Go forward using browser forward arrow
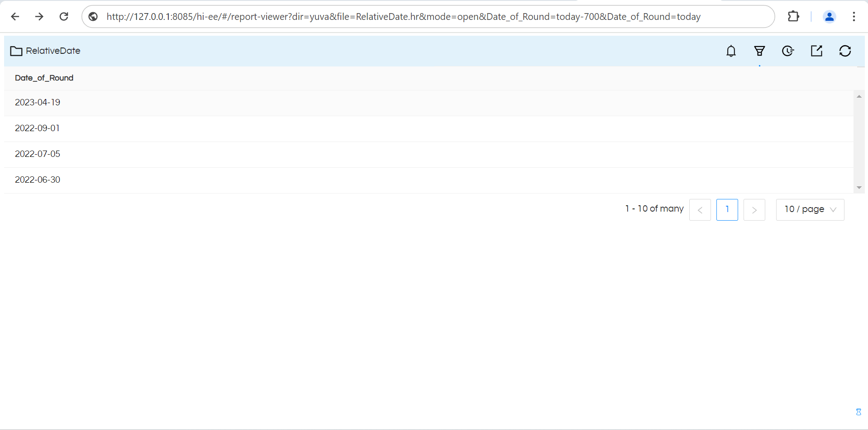 pyautogui.click(x=39, y=17)
